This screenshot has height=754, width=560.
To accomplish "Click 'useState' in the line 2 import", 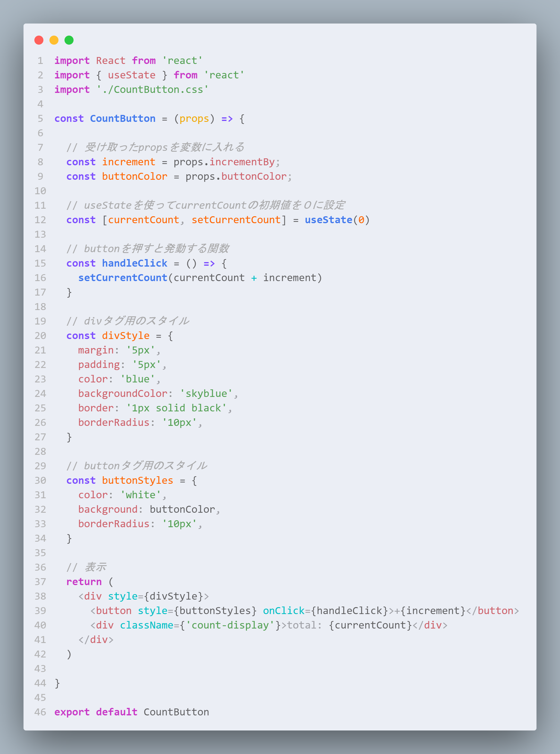I will click(x=131, y=75).
